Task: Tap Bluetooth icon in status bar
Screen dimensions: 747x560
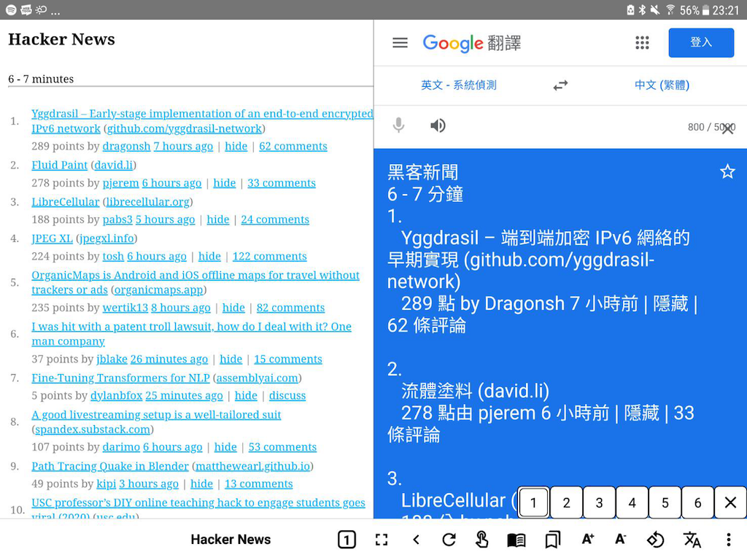Action: (x=642, y=9)
